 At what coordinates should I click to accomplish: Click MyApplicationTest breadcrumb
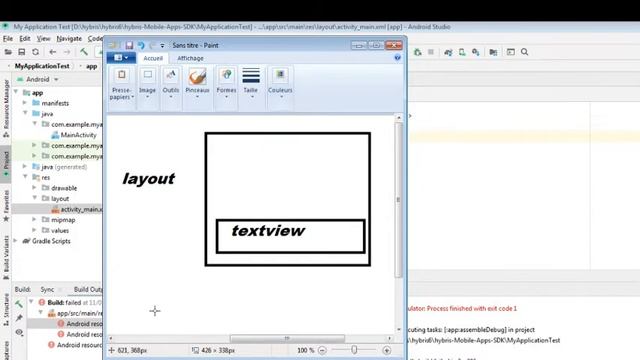coord(42,66)
